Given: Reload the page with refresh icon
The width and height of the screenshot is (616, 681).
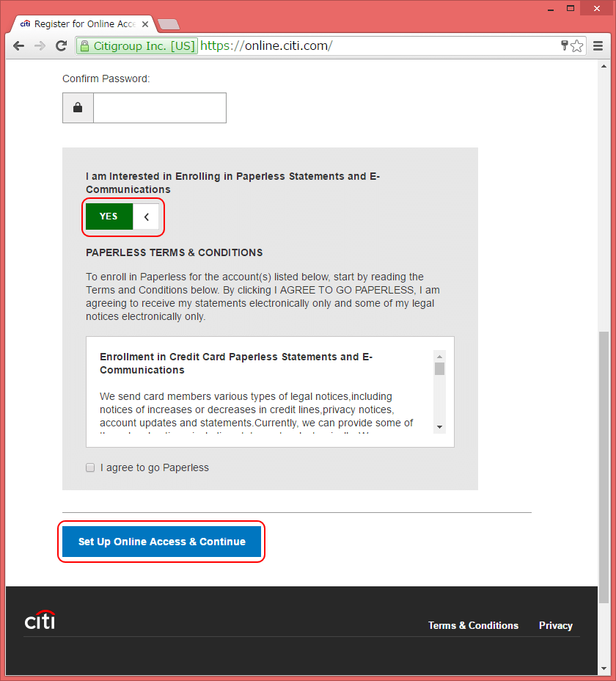Looking at the screenshot, I should pyautogui.click(x=62, y=46).
